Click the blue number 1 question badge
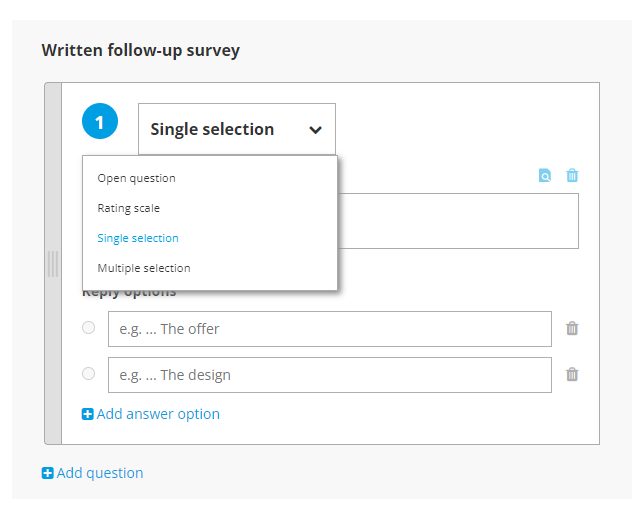 100,121
